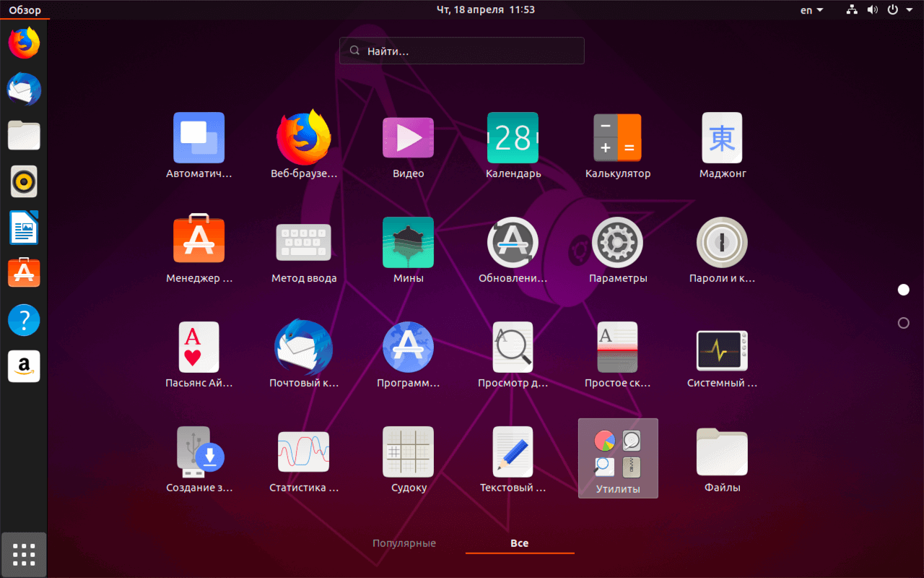
Task: Open Пароли и к… keyring app
Action: pos(722,250)
